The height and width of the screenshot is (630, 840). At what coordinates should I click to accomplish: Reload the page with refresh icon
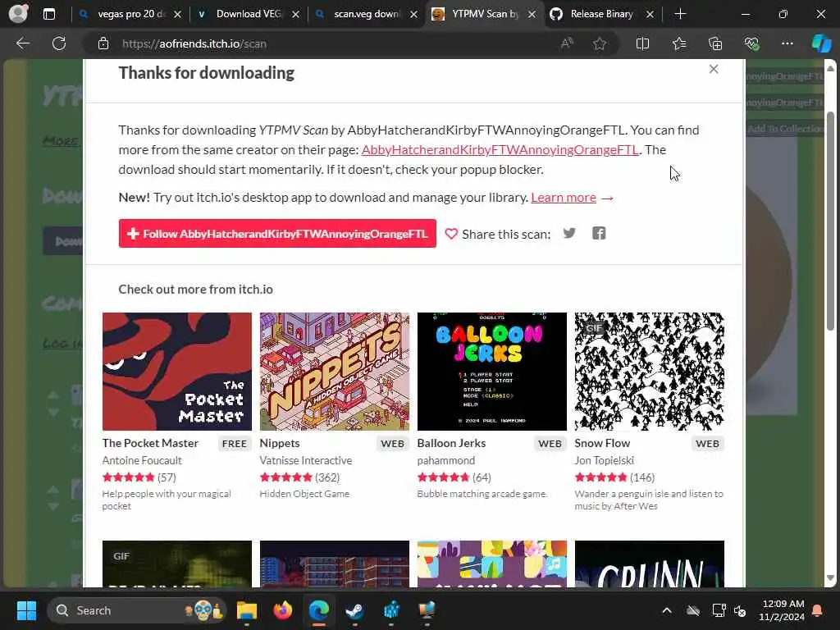point(59,43)
